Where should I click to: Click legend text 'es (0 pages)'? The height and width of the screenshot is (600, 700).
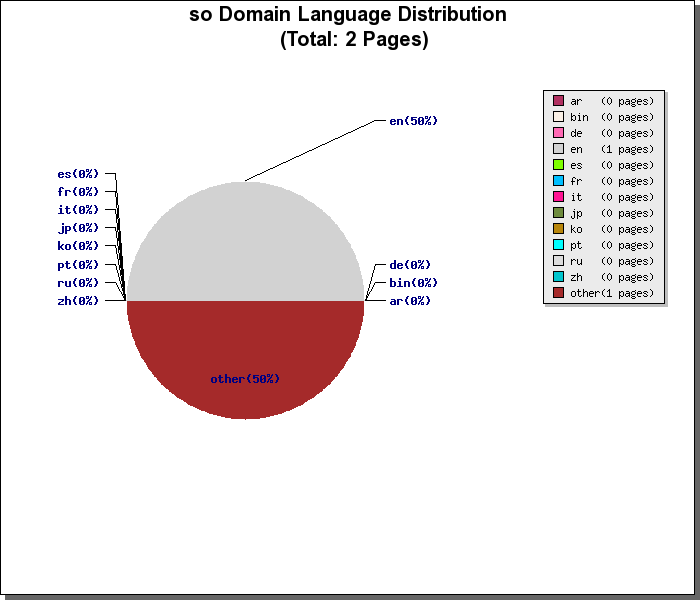pyautogui.click(x=612, y=165)
